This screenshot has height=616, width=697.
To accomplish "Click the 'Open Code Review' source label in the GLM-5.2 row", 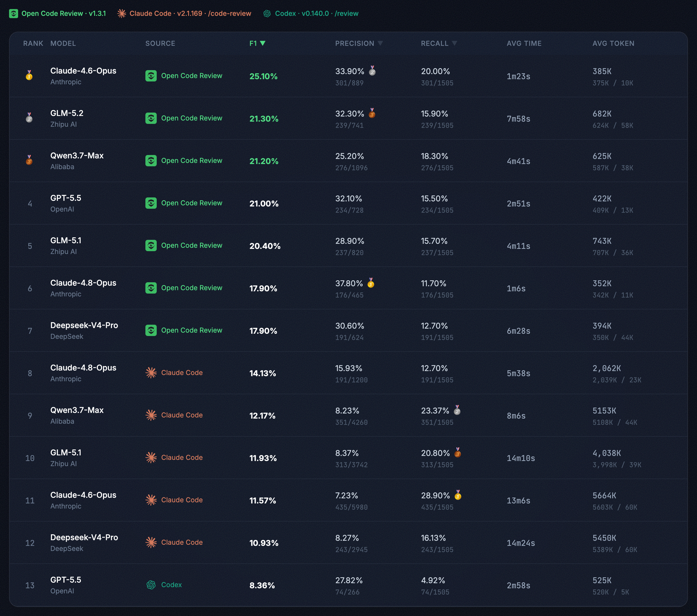I will 192,118.
